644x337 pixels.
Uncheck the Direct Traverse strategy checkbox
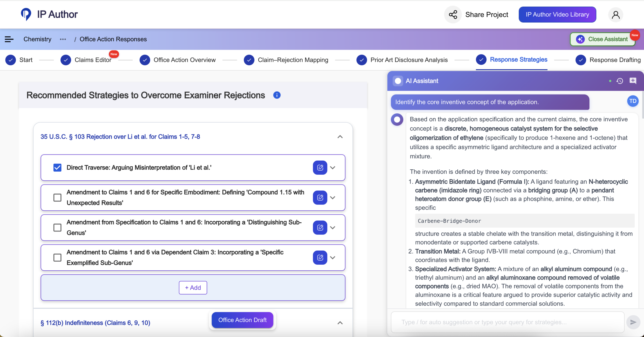point(57,168)
